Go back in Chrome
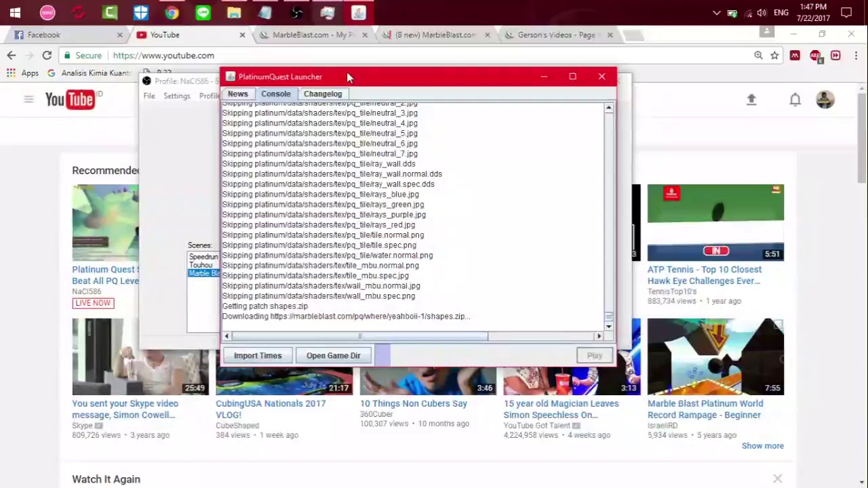 coord(12,56)
